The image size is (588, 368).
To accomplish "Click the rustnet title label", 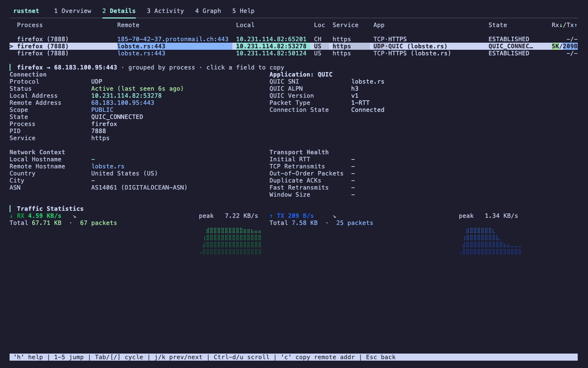I will click(26, 11).
